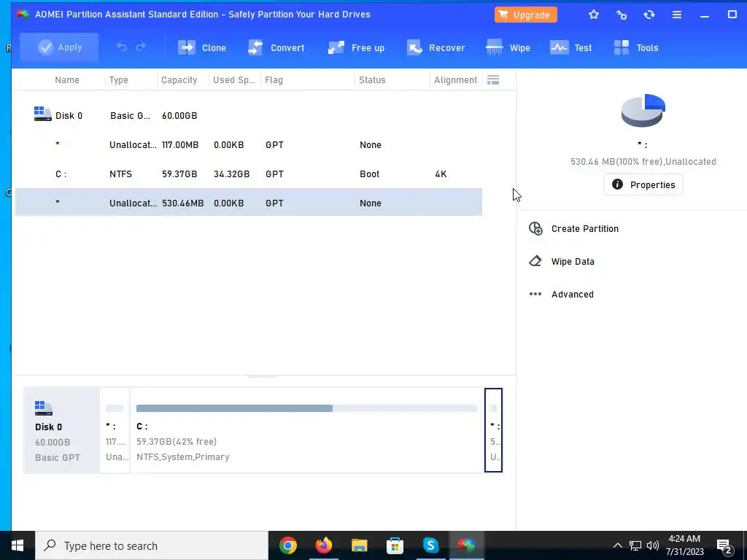This screenshot has width=747, height=560.
Task: Click the Upgrade button
Action: coord(526,15)
